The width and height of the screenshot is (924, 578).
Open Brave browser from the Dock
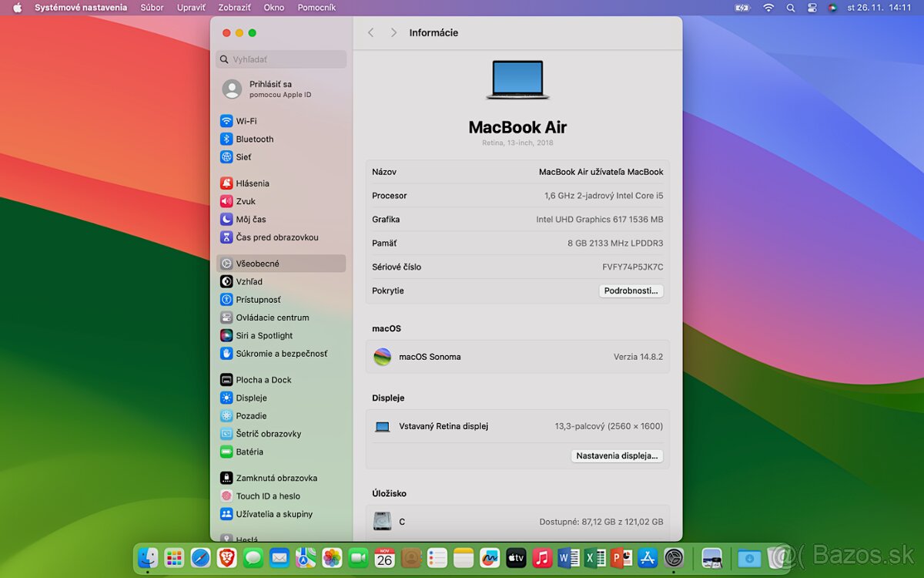click(228, 557)
